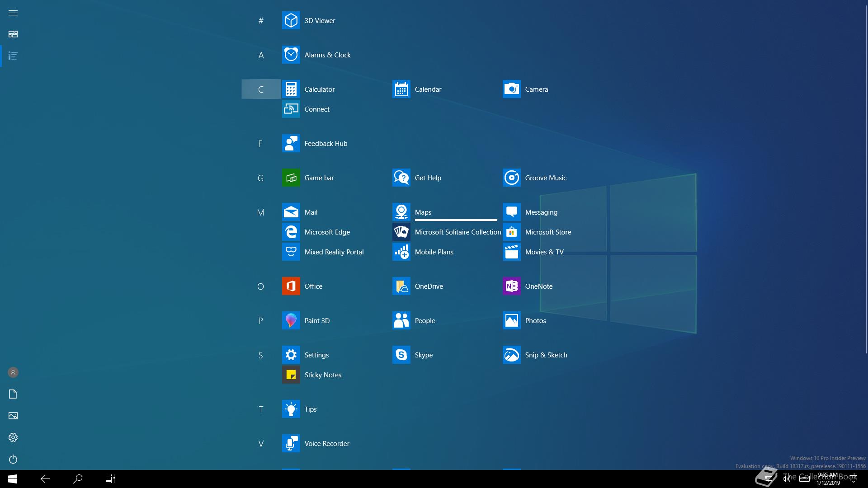Select the letter O group header

[261, 286]
